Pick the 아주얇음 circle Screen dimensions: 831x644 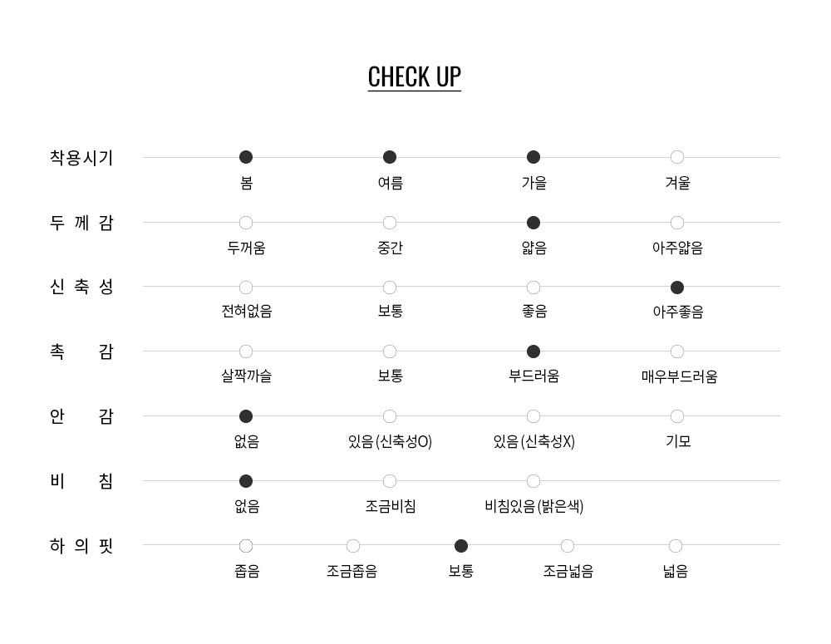pyautogui.click(x=677, y=223)
